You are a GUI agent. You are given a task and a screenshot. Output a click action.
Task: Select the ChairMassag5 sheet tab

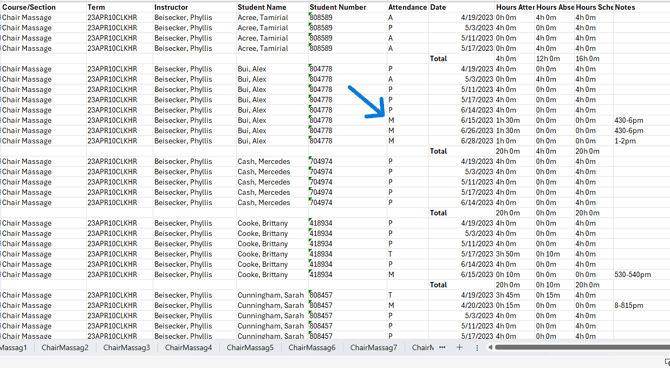[x=250, y=347]
